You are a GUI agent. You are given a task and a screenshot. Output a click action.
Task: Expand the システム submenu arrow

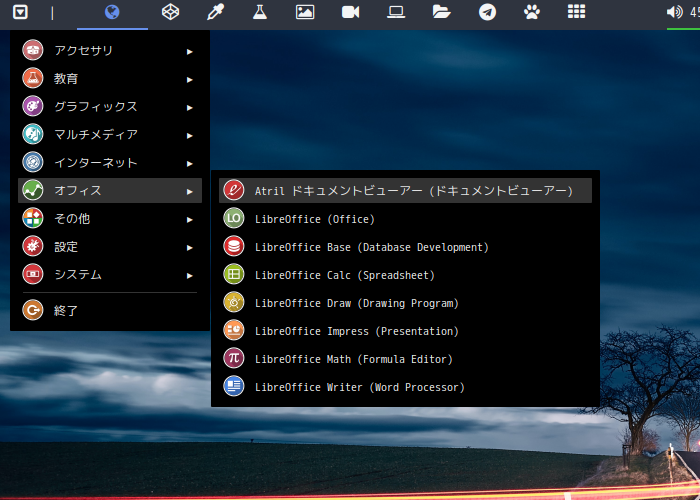tap(190, 276)
